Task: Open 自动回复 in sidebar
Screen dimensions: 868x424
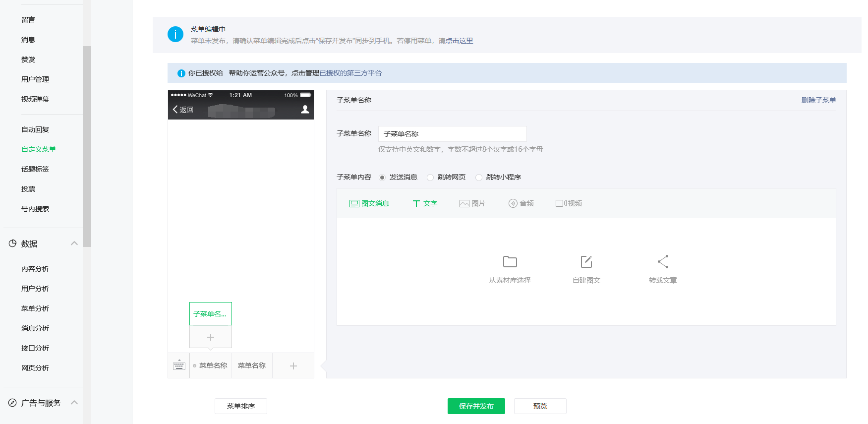Action: pos(35,129)
